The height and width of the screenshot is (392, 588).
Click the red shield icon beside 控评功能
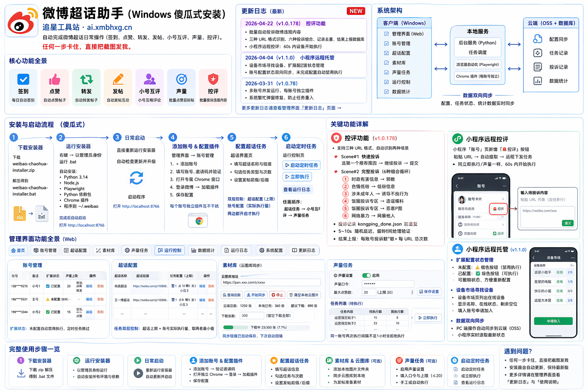(336, 138)
